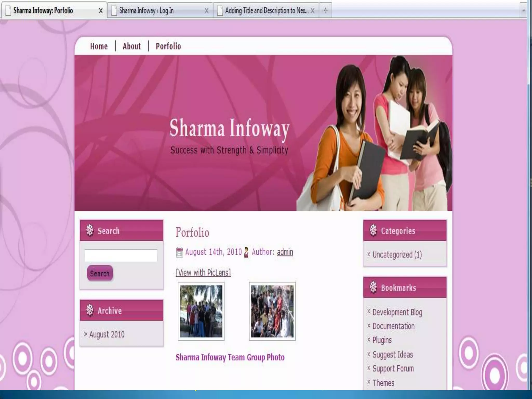
Task: Click the snowflake icon in Archive header
Action: pyautogui.click(x=90, y=310)
